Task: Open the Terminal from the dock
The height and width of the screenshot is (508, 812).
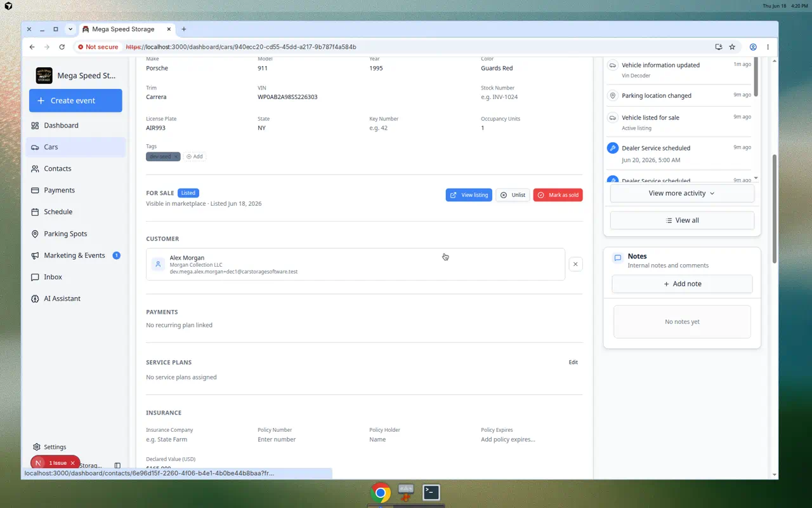Action: 431,492
